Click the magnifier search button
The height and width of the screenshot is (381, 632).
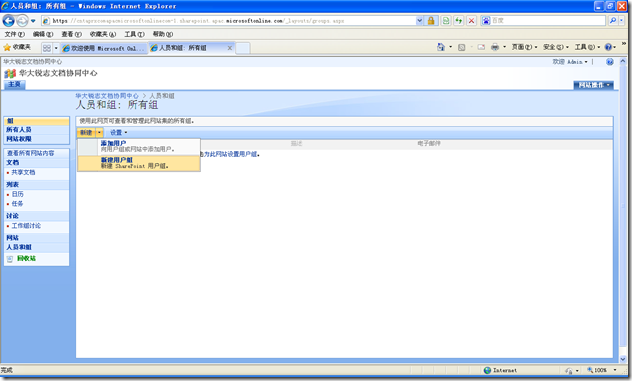pyautogui.click(x=613, y=20)
